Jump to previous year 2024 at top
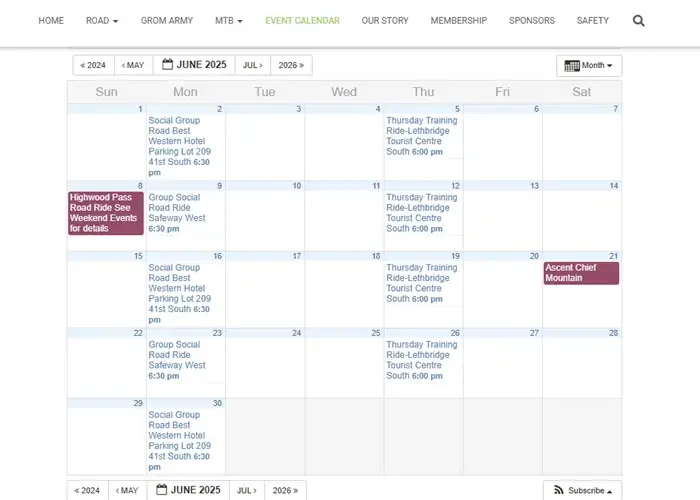Screen dimensions: 700x500 click(93, 65)
